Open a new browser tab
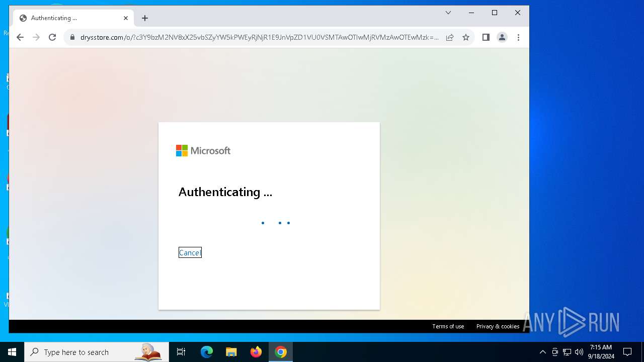The image size is (644, 362). point(145,18)
